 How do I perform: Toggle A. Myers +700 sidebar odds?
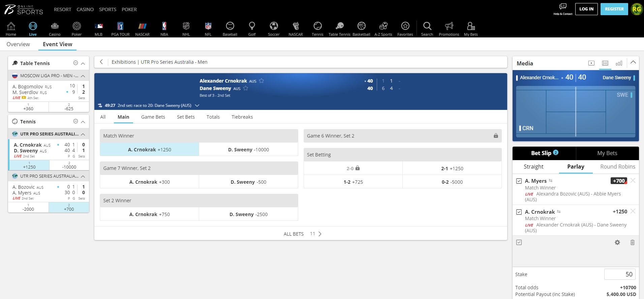pyautogui.click(x=69, y=207)
